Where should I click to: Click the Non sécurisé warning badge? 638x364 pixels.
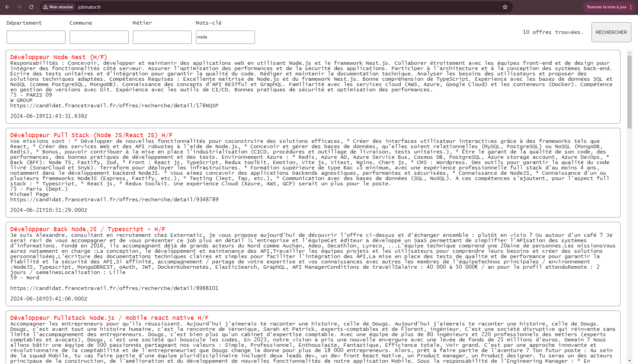(x=58, y=7)
